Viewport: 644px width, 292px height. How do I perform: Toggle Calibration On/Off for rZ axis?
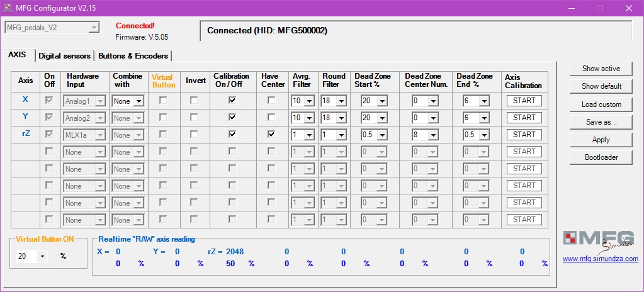232,134
